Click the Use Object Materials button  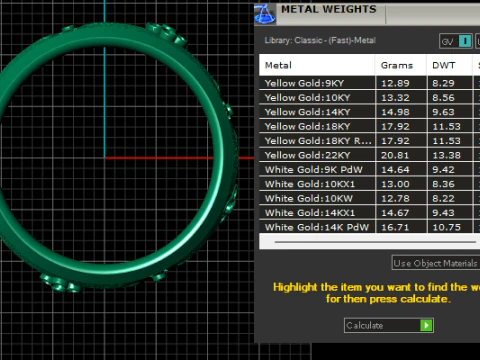click(x=436, y=263)
